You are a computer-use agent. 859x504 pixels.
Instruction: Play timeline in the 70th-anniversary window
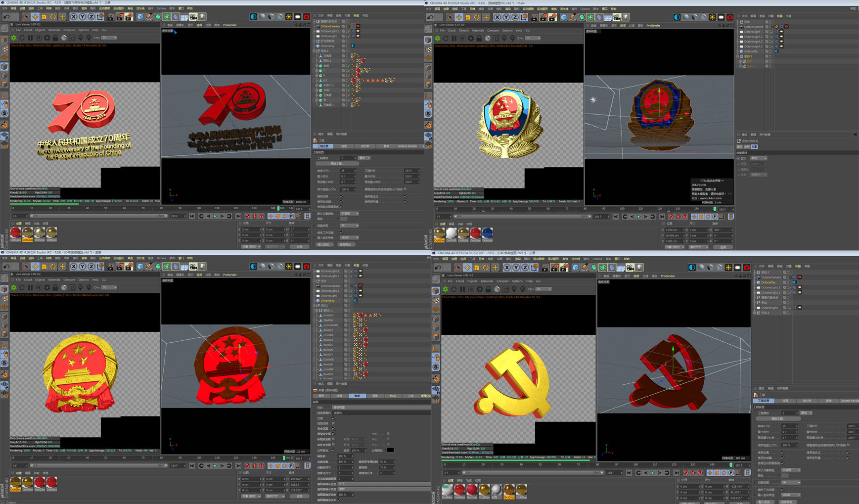point(215,216)
